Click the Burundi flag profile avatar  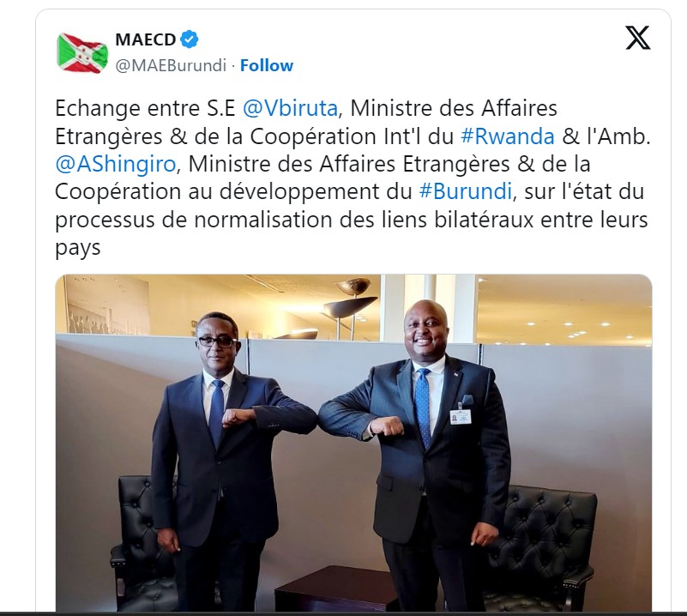pos(82,52)
